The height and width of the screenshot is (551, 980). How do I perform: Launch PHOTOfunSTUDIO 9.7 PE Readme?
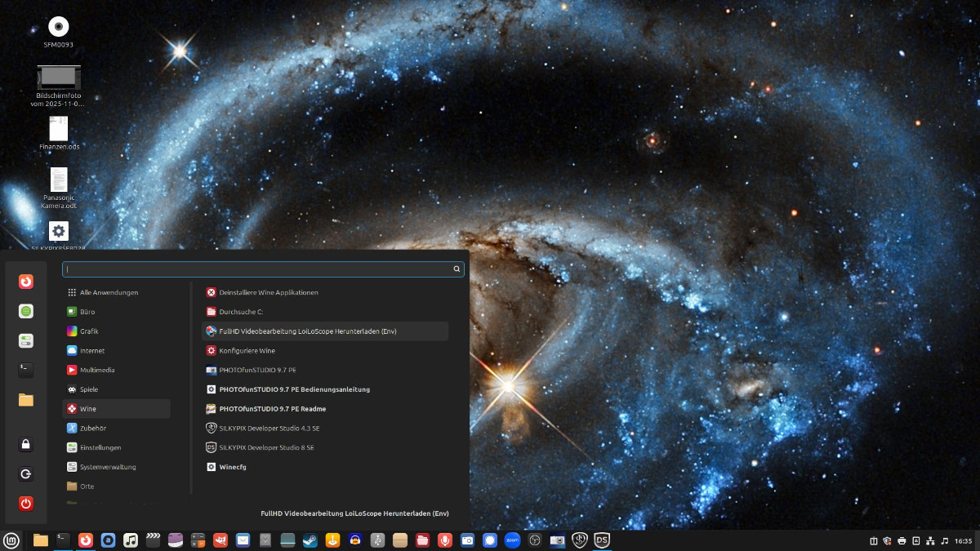point(273,409)
